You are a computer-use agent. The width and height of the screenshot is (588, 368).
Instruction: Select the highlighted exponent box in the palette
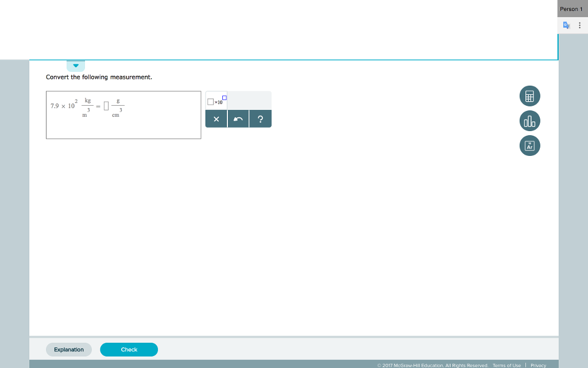[x=225, y=98]
